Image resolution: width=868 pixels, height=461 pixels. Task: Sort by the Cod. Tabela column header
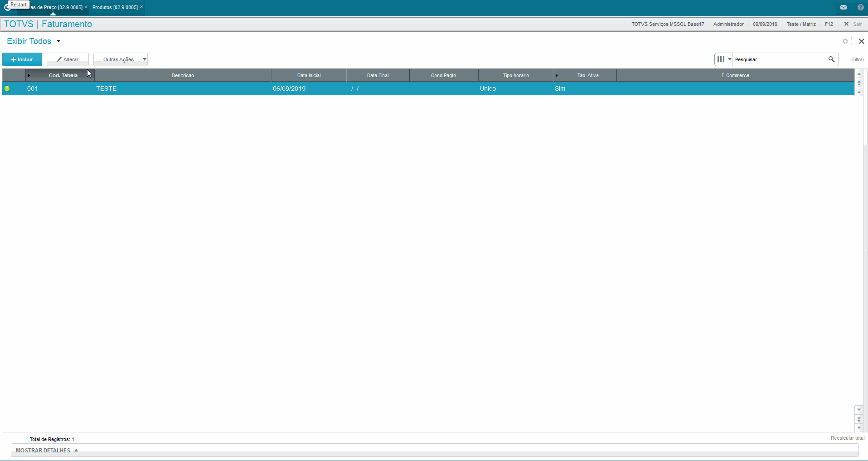60,75
